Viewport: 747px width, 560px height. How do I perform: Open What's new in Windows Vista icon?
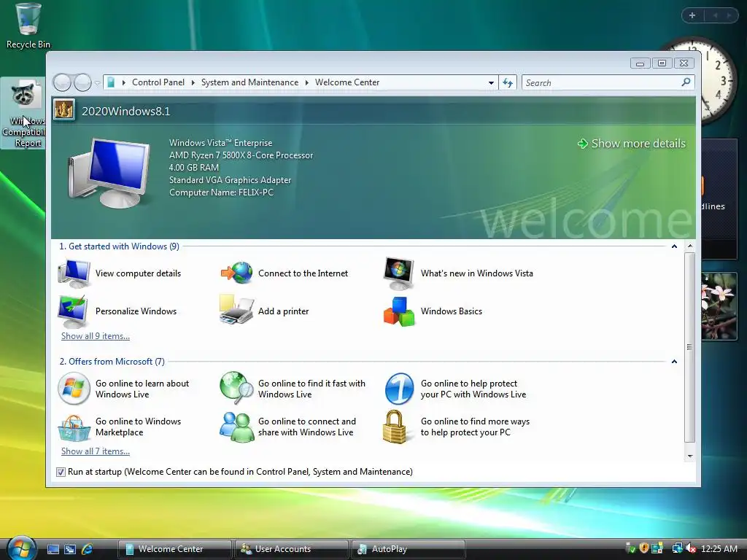coord(399,273)
